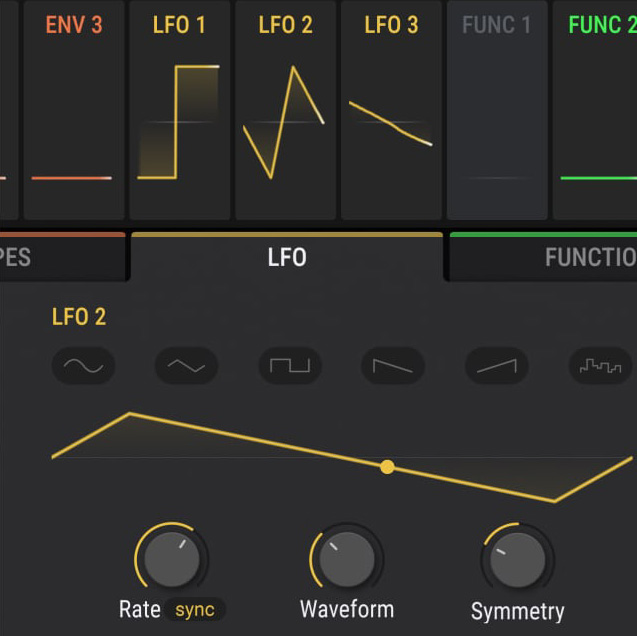Select the LFO 2 modulator preview
The image size is (637, 636).
pyautogui.click(x=285, y=110)
